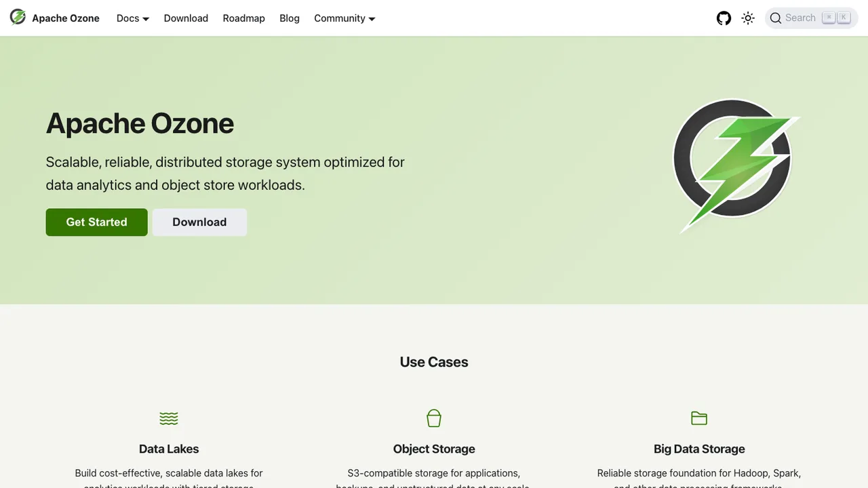Viewport: 868px width, 488px height.
Task: Click the Big Data Storage folder icon
Action: tap(699, 418)
